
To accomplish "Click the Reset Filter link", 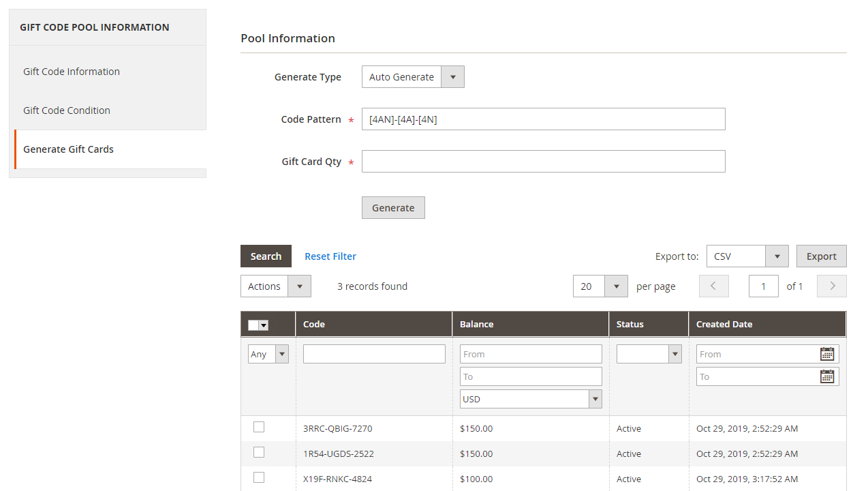I will coord(330,256).
